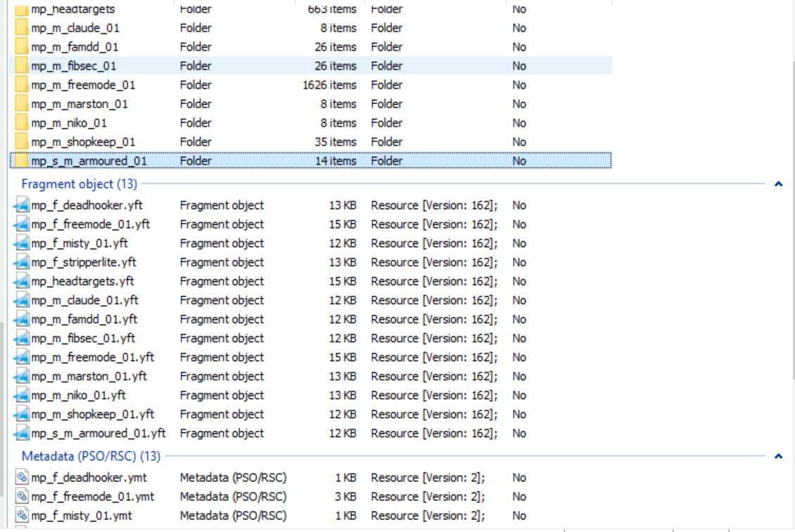The height and width of the screenshot is (532, 795).
Task: Click the mp_m_freemode_01 folder icon
Action: pyautogui.click(x=21, y=84)
